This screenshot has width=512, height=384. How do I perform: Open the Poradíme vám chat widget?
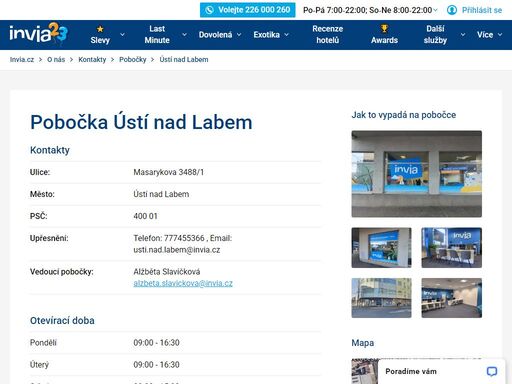pos(441,371)
